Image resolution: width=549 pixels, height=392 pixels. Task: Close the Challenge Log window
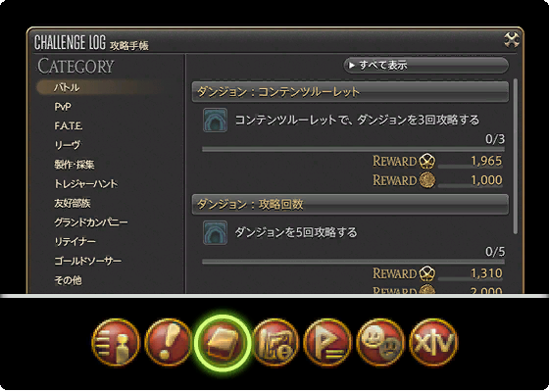click(512, 40)
